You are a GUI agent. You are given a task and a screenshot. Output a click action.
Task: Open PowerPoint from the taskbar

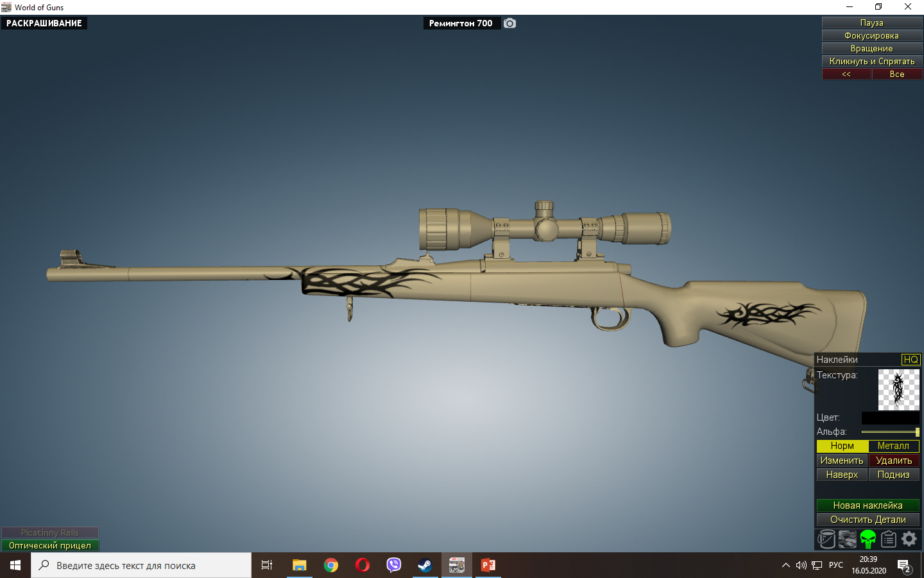point(488,565)
